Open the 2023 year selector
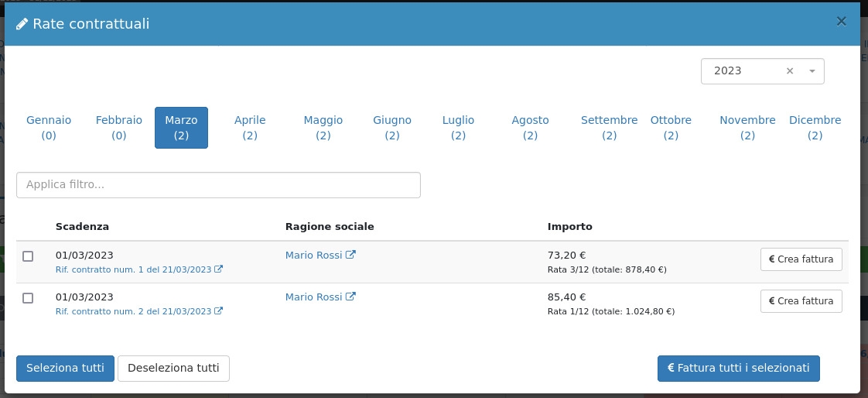 coord(744,71)
